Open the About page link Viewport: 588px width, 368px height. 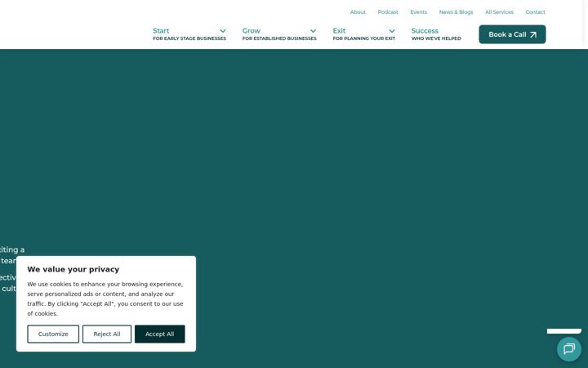tap(358, 12)
